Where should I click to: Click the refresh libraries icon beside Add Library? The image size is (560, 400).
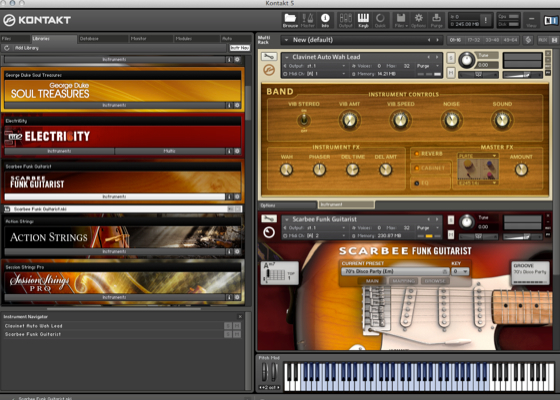pyautogui.click(x=6, y=48)
